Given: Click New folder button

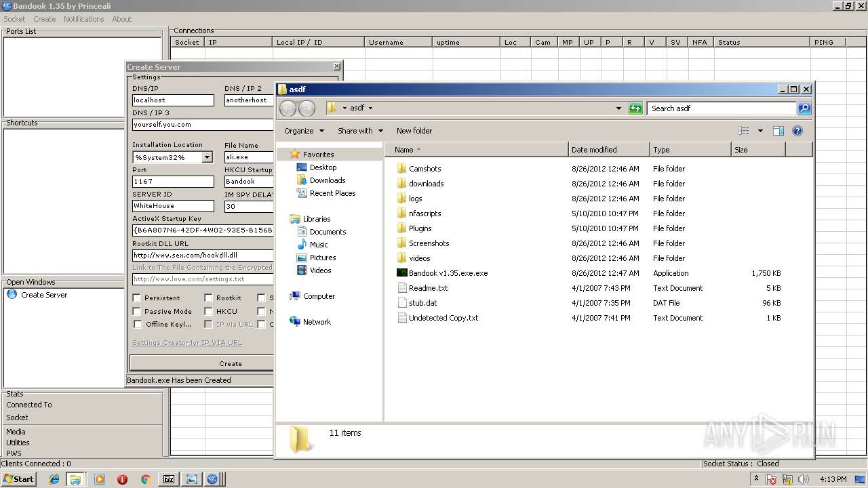Looking at the screenshot, I should pyautogui.click(x=414, y=131).
